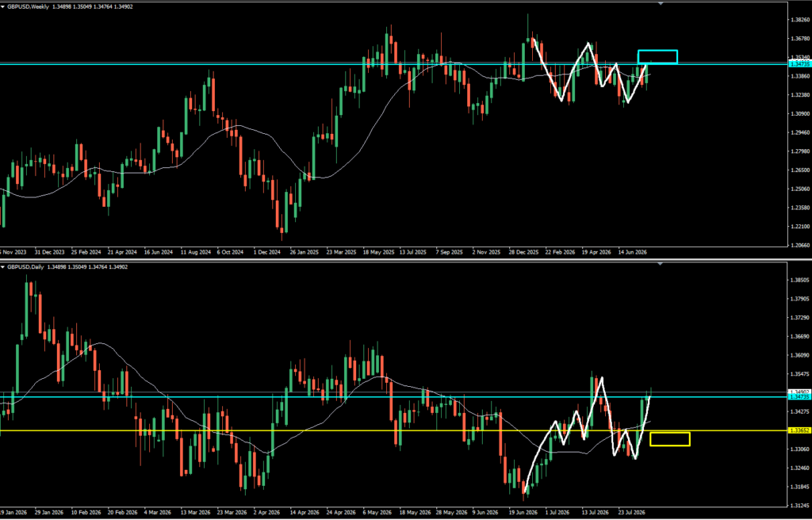Select the yellow horizontal line on daily chart
Screen dimensions: 812x520
[393, 430]
